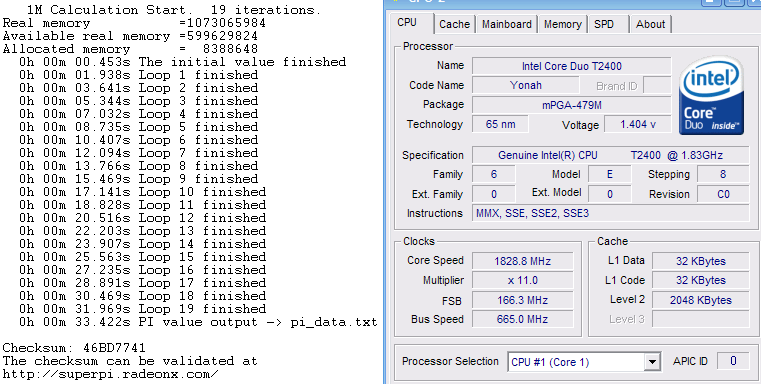Click the Model value E

coord(610,175)
